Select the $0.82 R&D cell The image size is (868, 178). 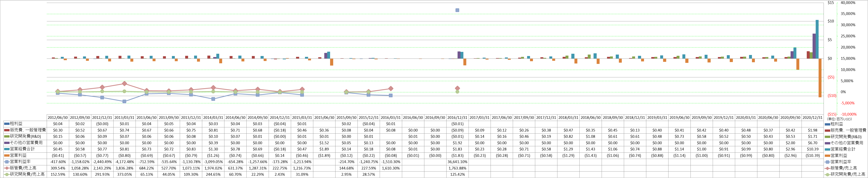568,137
